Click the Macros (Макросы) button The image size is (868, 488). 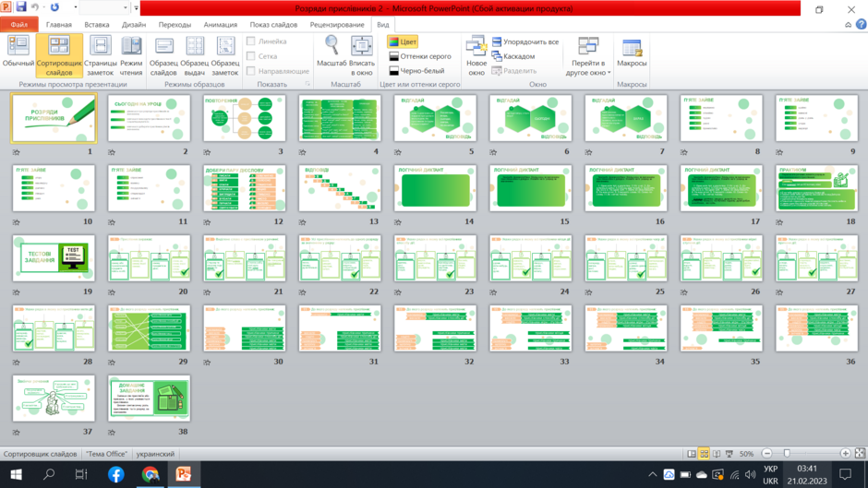(632, 54)
